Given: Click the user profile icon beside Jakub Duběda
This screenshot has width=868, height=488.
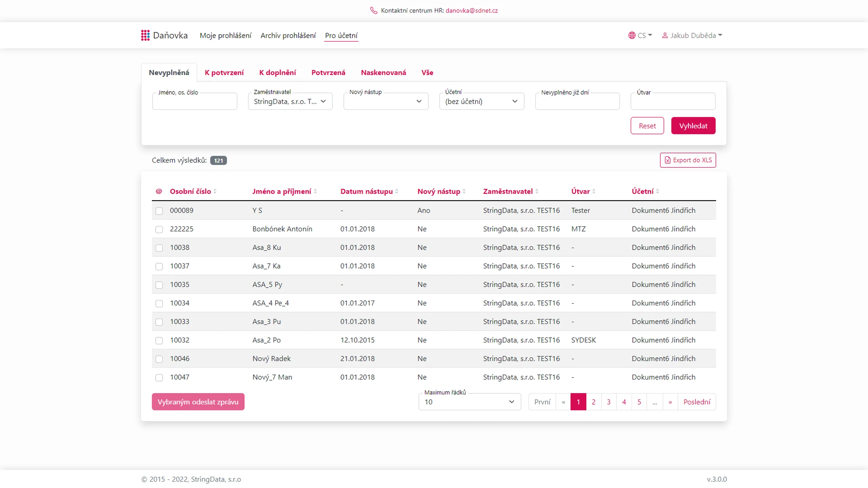Looking at the screenshot, I should (665, 35).
